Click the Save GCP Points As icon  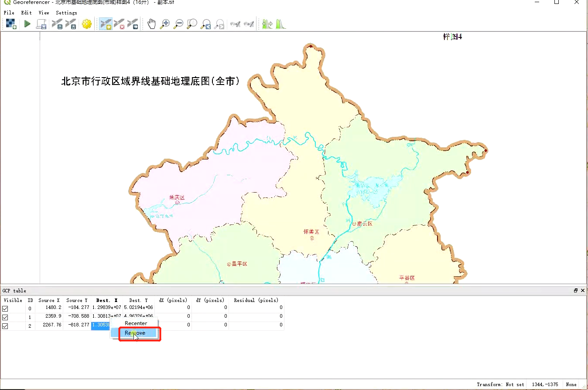pyautogui.click(x=71, y=24)
